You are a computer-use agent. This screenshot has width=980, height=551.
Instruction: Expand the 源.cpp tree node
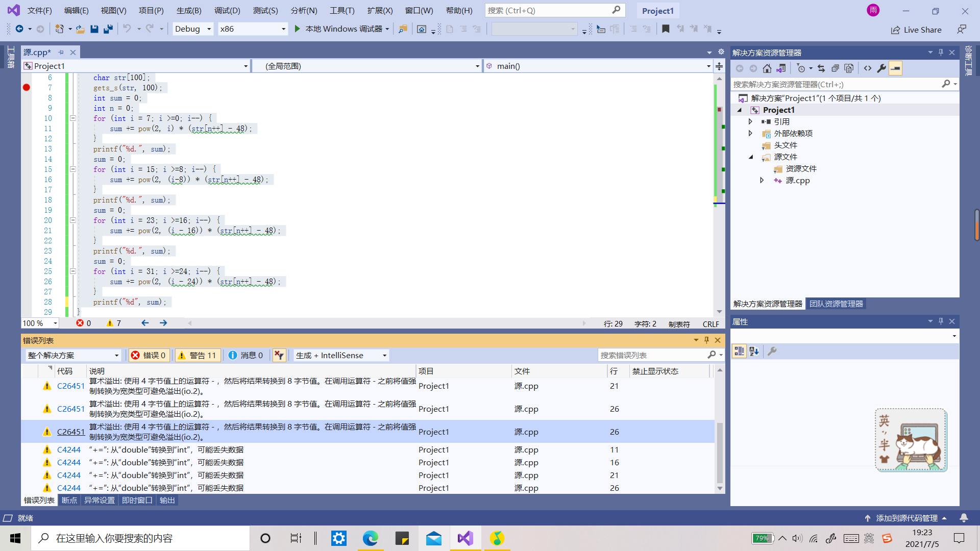click(x=762, y=181)
